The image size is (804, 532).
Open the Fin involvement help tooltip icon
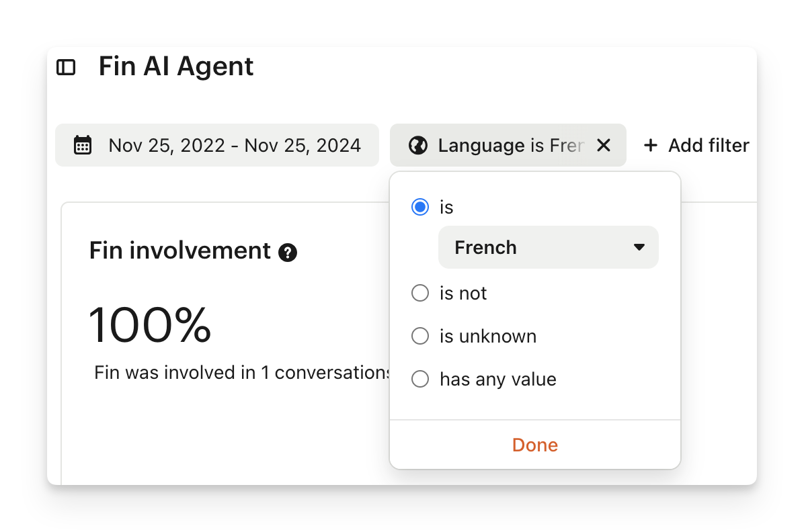pyautogui.click(x=288, y=253)
